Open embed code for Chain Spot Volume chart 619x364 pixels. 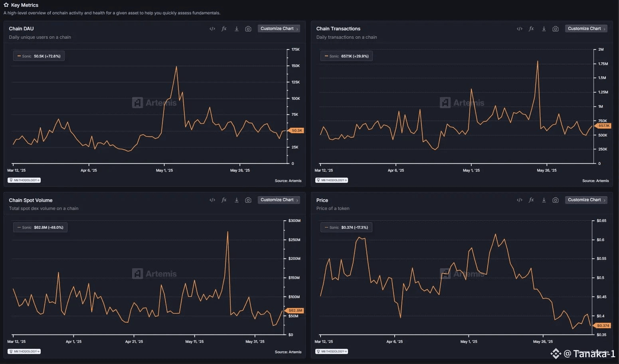[x=212, y=200]
